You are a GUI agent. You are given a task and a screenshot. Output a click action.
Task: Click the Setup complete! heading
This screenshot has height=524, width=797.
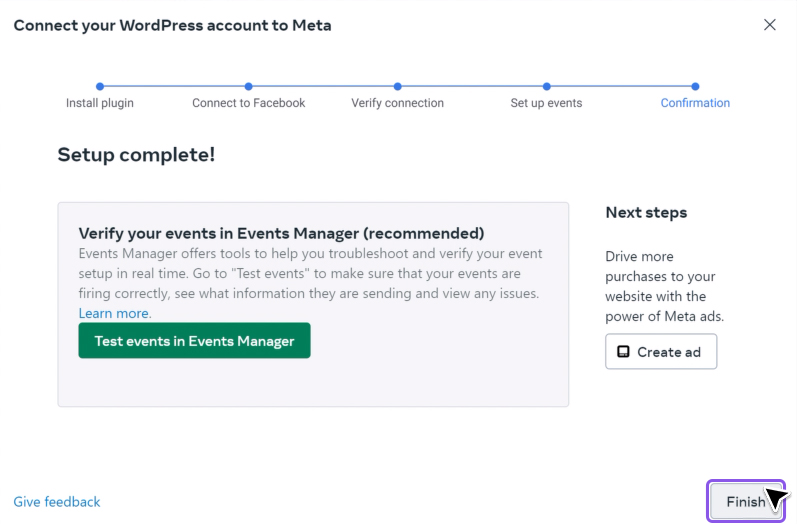[136, 155]
